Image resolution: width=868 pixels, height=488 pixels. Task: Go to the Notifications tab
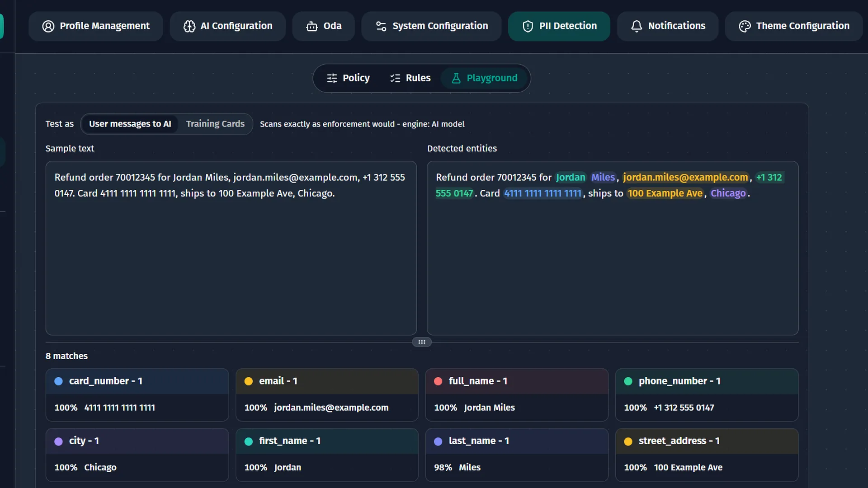(x=668, y=26)
